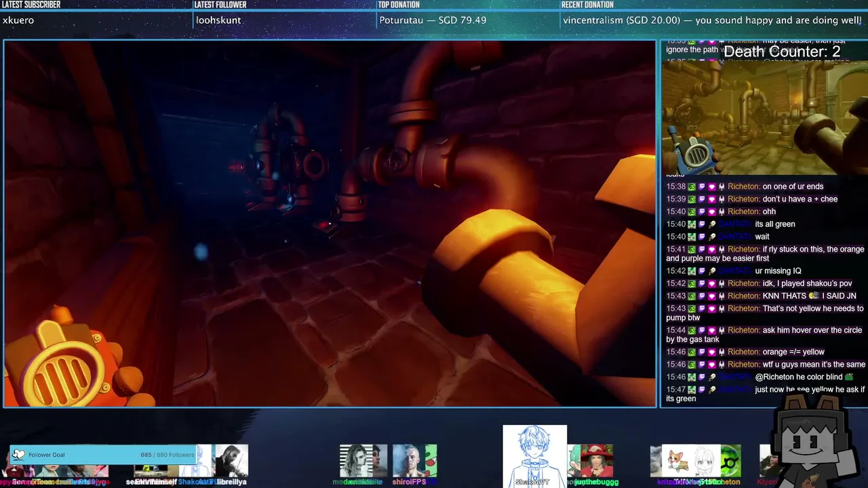The height and width of the screenshot is (488, 868).
Task: Click the message text "ohh"
Action: pos(769,212)
